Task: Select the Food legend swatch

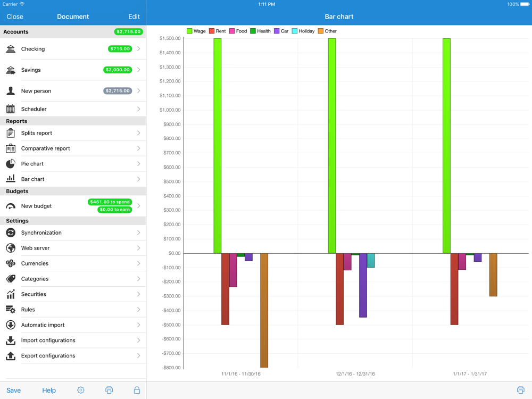Action: point(232,31)
